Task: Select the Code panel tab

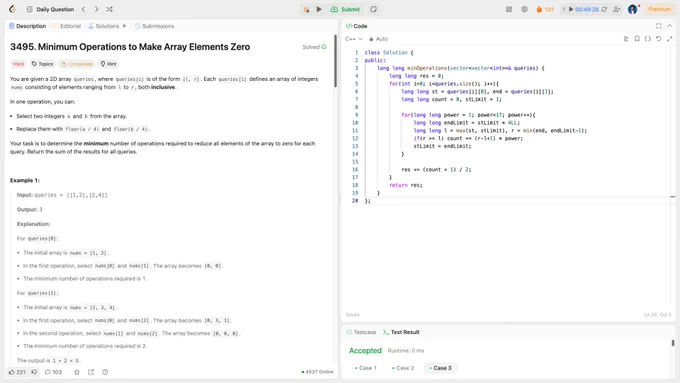Action: pyautogui.click(x=356, y=26)
